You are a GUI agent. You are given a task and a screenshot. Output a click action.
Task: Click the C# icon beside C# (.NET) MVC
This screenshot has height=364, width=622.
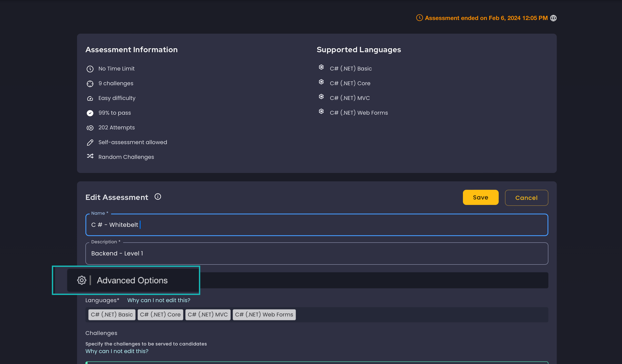(x=321, y=97)
